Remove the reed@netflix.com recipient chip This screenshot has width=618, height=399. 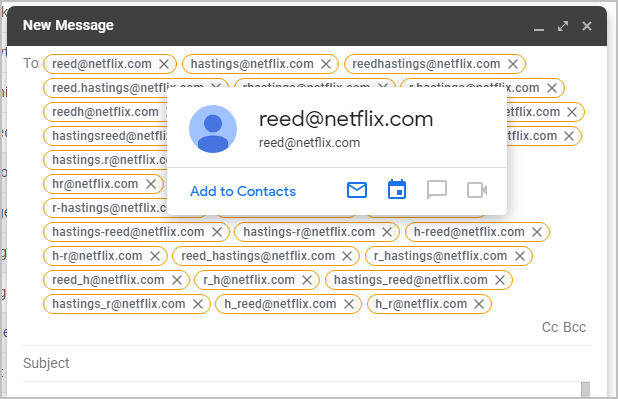(x=164, y=64)
